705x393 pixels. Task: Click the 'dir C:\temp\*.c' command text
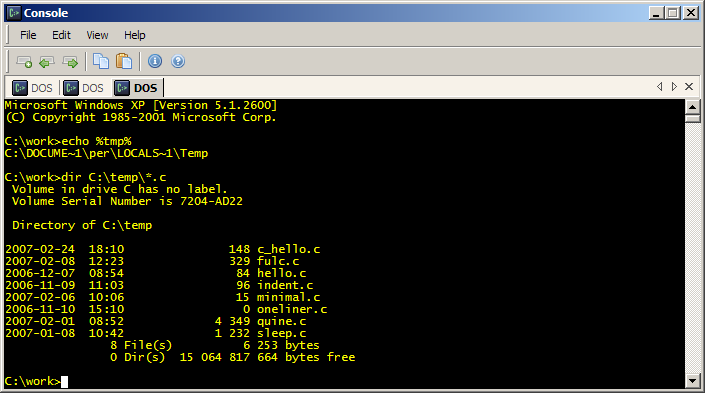click(x=114, y=177)
